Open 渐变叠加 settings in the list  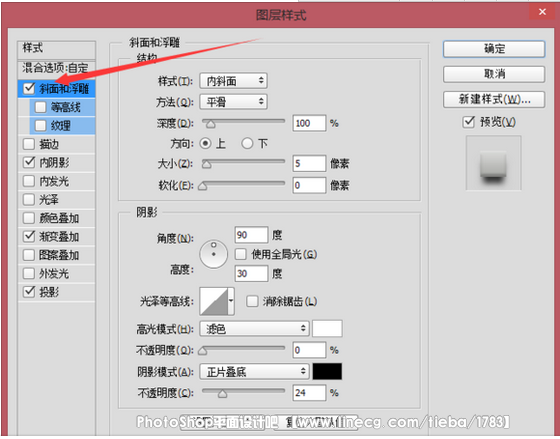click(59, 236)
